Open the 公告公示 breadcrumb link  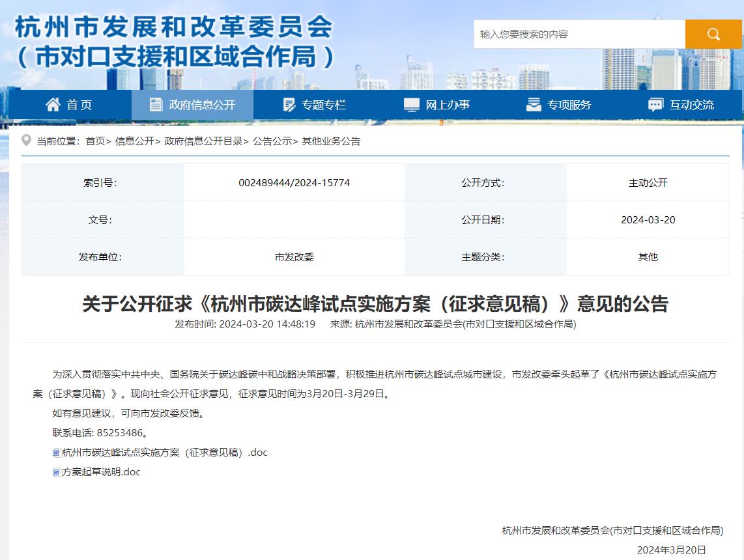point(272,141)
